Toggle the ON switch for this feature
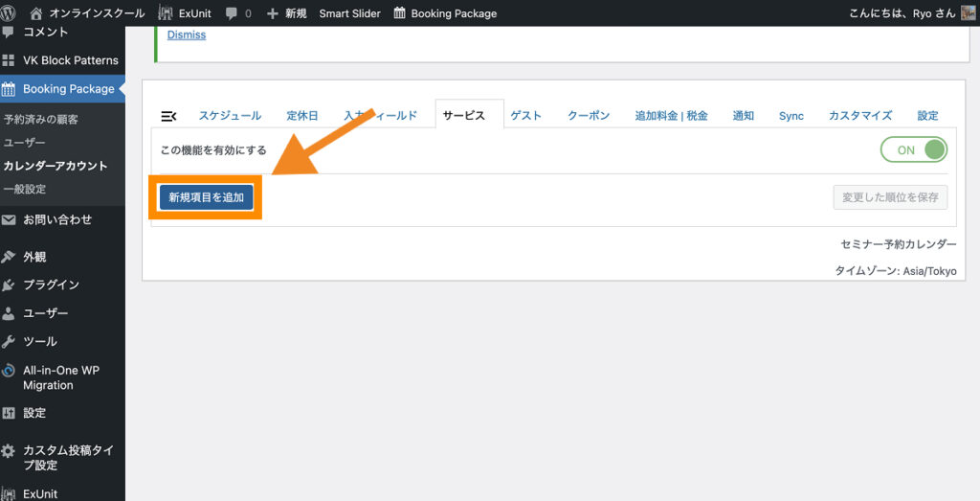980x501 pixels. [x=913, y=150]
